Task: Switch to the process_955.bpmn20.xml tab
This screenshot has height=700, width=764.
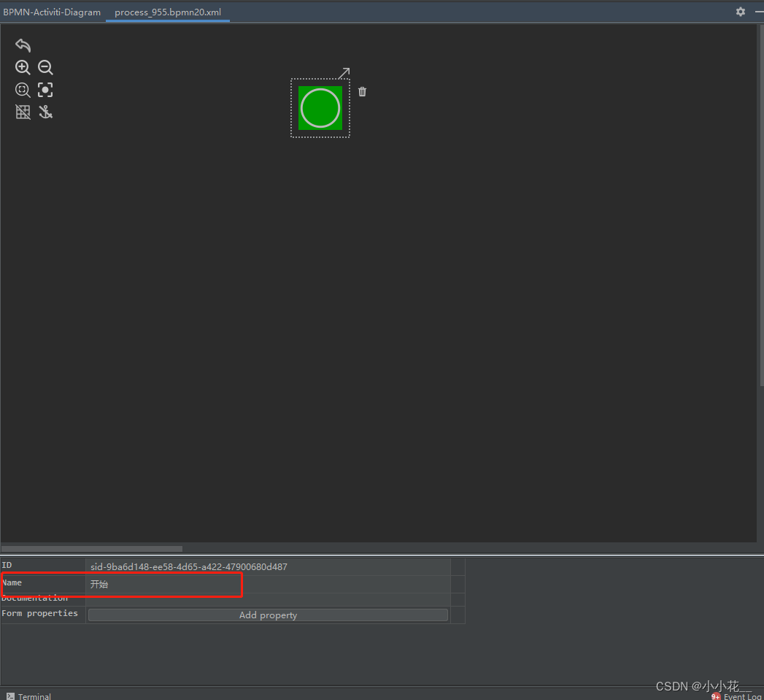Action: (168, 12)
